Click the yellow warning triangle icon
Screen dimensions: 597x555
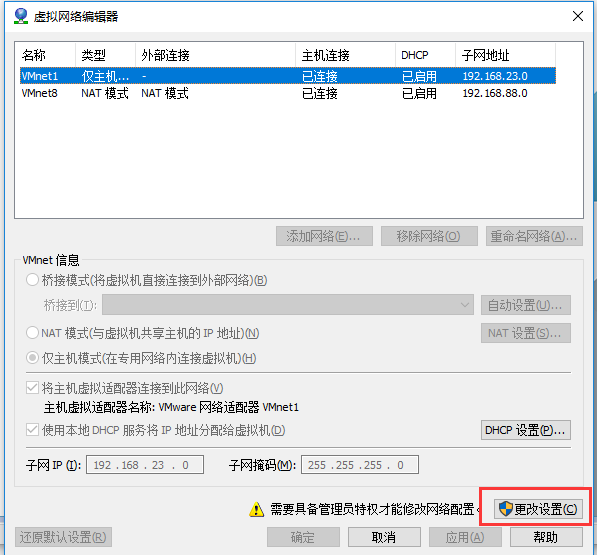tap(257, 509)
